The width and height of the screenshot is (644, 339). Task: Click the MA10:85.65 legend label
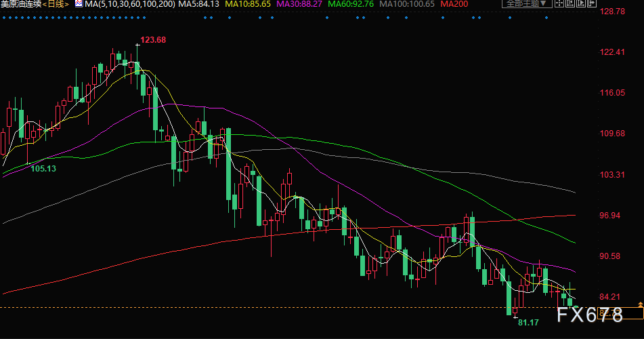(x=248, y=4)
